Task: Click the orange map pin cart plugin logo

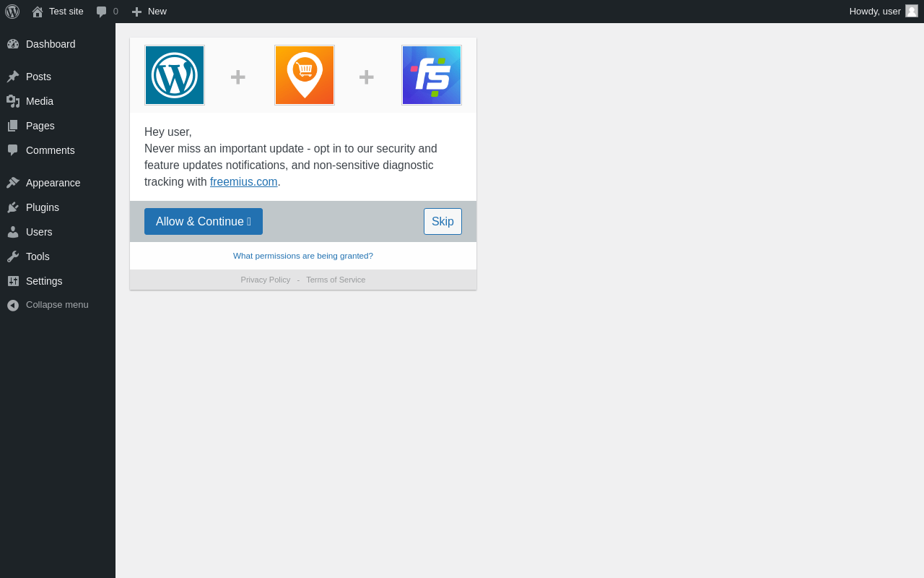Action: (305, 75)
